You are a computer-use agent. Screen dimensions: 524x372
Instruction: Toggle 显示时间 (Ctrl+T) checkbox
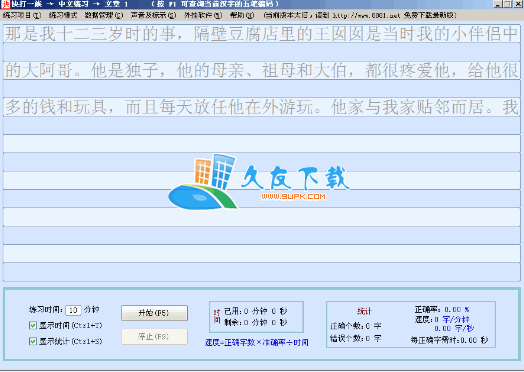coord(33,325)
